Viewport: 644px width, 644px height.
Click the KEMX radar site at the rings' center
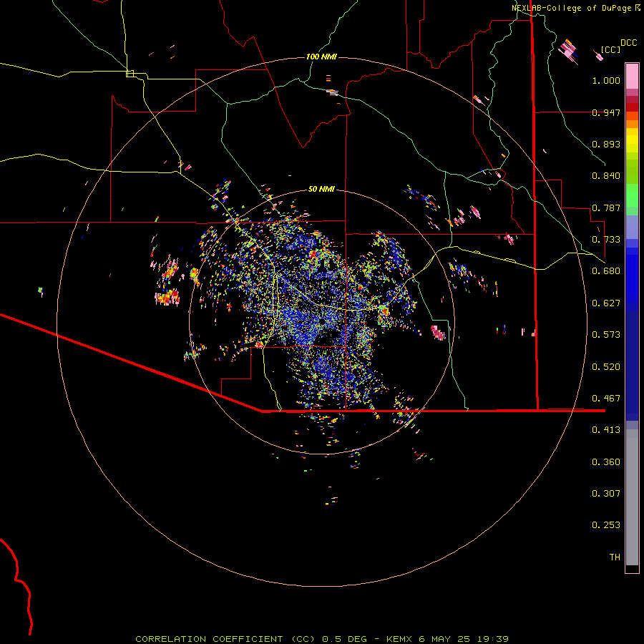(321, 321)
